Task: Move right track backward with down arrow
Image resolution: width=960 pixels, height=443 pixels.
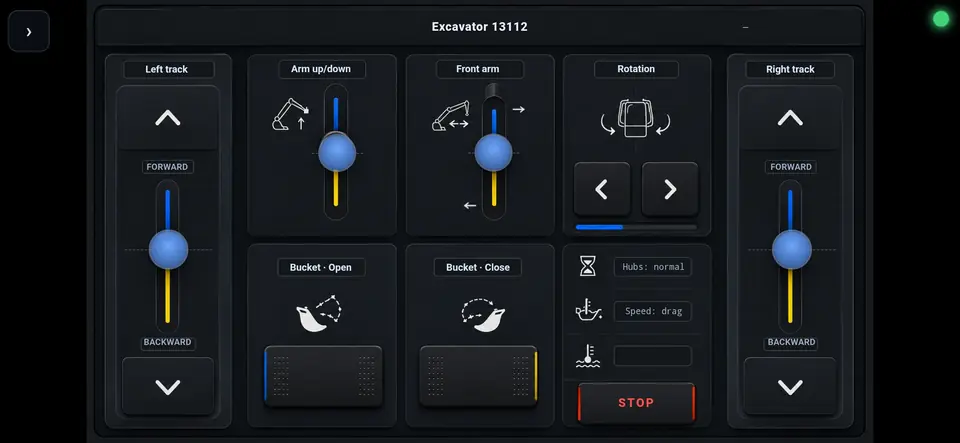Action: pos(790,387)
